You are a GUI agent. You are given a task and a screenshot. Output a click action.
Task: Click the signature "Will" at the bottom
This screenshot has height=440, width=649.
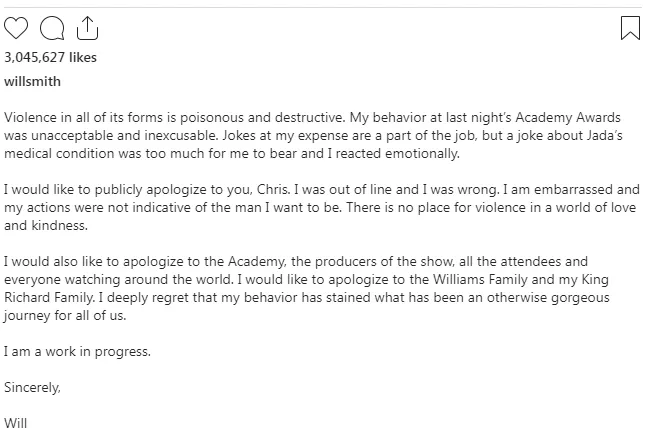pos(16,422)
